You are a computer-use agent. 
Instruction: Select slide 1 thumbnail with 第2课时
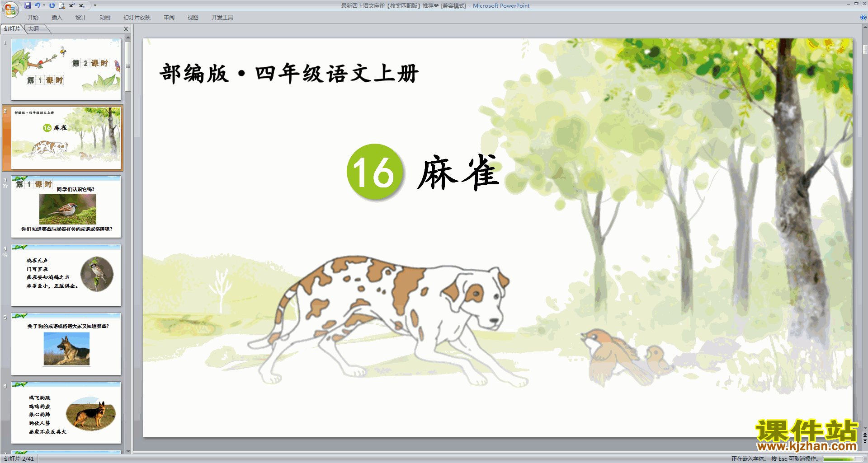coord(66,69)
